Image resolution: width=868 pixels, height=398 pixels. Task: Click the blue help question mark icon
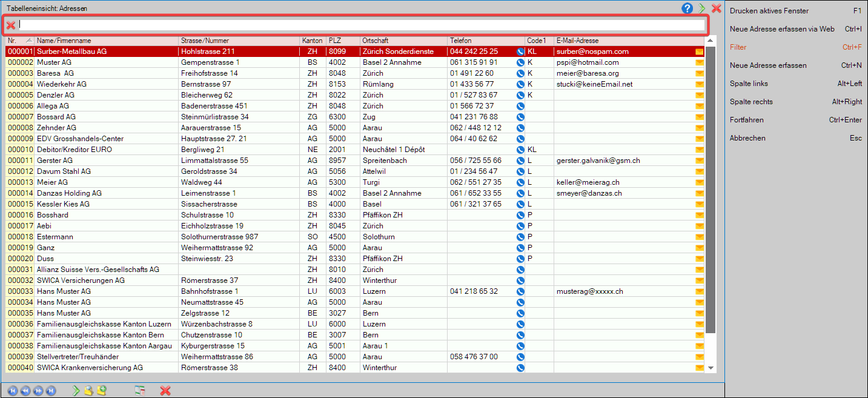[x=687, y=8]
